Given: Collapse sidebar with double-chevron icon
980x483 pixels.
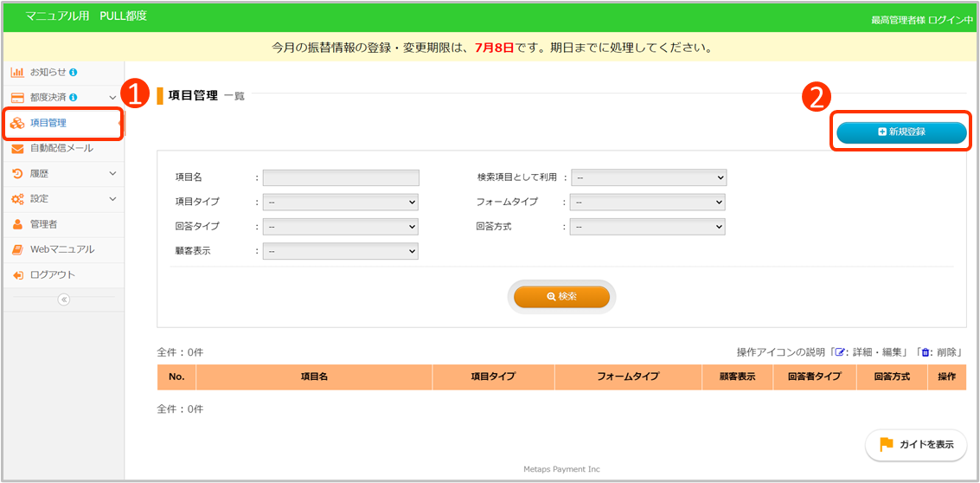Looking at the screenshot, I should pyautogui.click(x=63, y=299).
